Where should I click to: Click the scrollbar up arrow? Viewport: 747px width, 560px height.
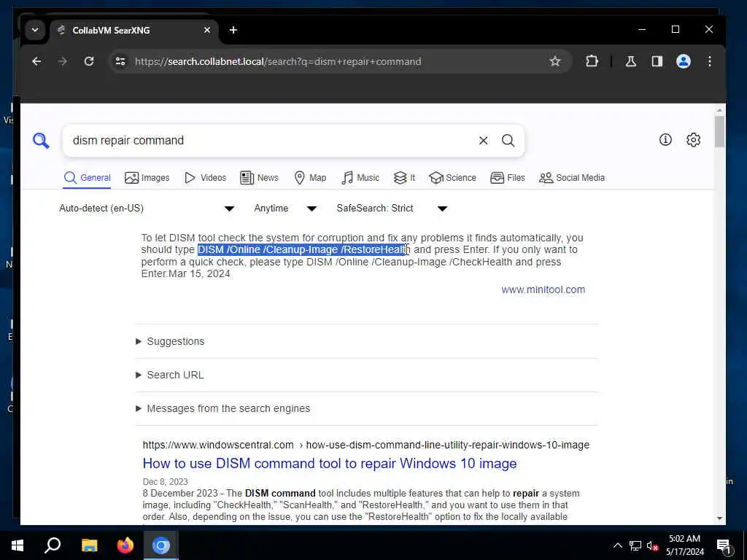pos(719,111)
